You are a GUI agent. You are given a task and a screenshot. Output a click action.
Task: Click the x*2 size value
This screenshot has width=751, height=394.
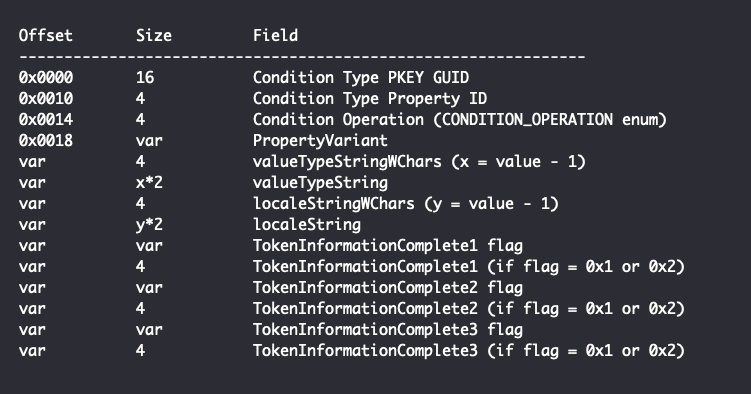tap(149, 183)
